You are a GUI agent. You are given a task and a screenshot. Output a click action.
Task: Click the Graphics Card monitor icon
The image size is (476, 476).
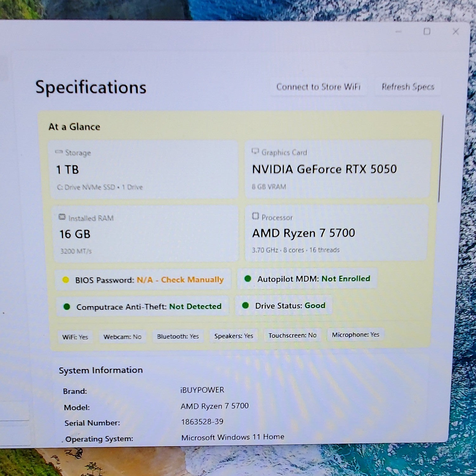pos(255,151)
